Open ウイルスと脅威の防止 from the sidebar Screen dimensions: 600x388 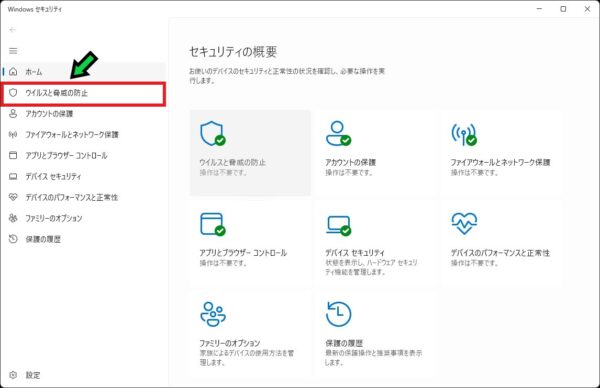point(83,93)
